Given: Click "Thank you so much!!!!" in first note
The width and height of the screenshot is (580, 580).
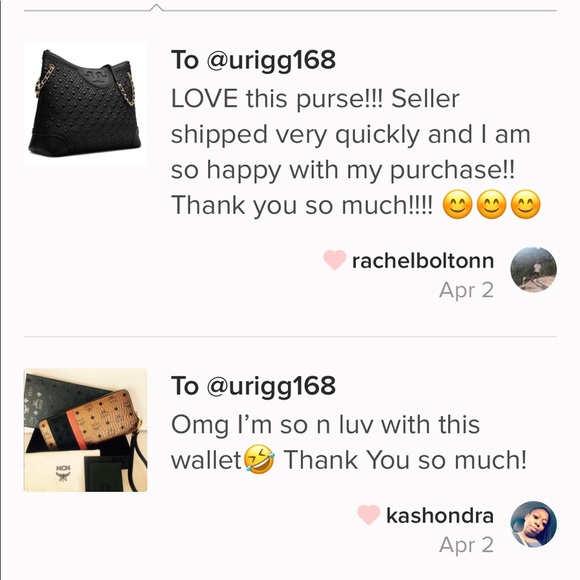Looking at the screenshot, I should [301, 205].
